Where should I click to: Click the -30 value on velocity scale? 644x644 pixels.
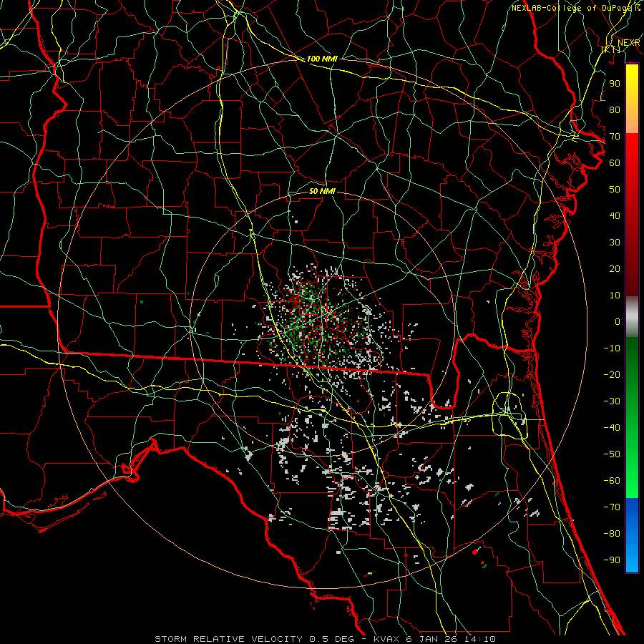click(x=612, y=401)
